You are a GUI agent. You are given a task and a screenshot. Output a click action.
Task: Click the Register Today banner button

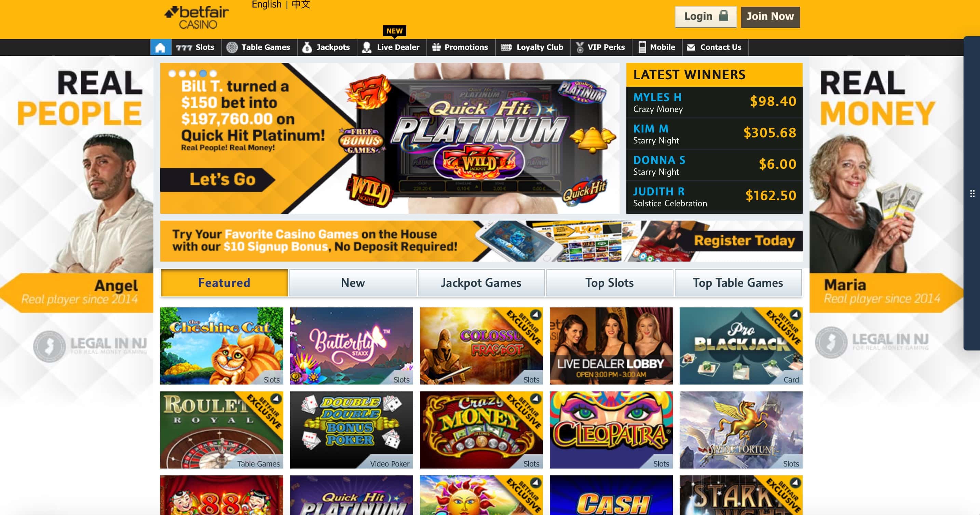[745, 241]
